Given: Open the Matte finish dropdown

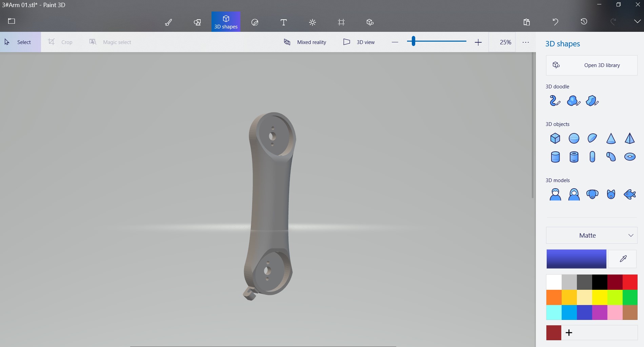Looking at the screenshot, I should pos(591,235).
